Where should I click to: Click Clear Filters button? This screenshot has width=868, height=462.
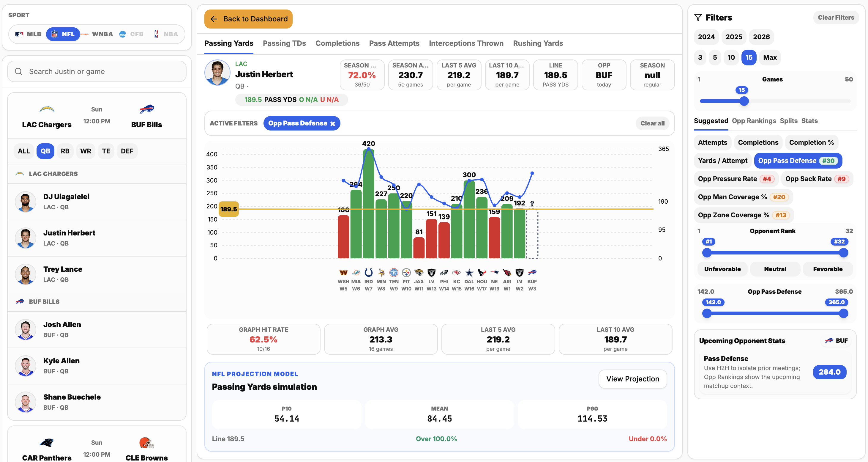836,18
